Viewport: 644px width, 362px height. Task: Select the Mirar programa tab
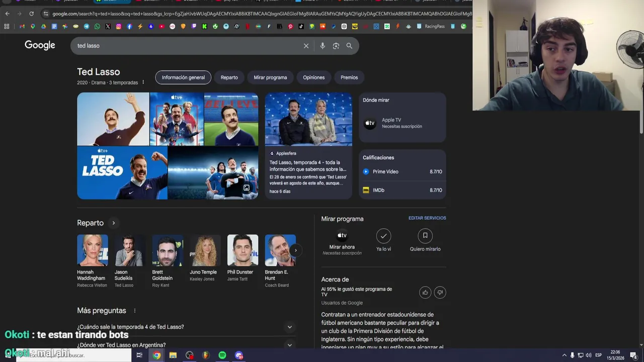(270, 77)
